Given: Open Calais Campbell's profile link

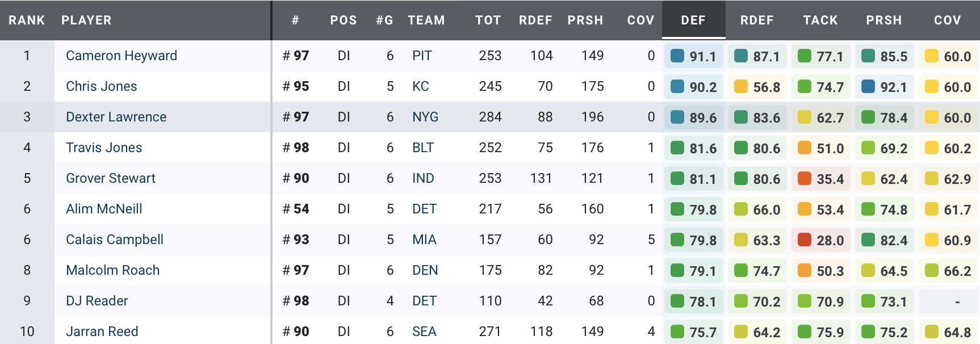Looking at the screenshot, I should click(115, 240).
